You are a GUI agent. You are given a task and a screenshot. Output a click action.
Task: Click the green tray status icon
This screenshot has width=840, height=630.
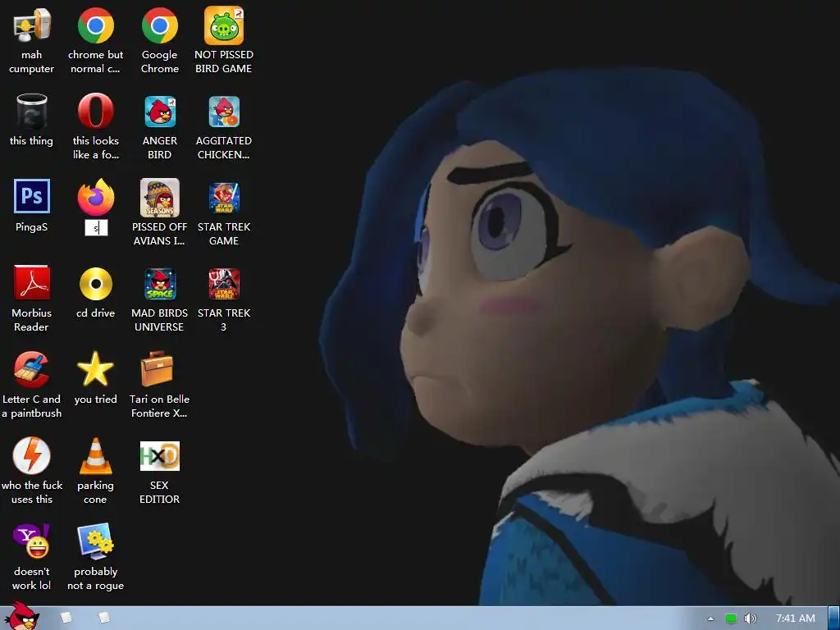pos(731,619)
